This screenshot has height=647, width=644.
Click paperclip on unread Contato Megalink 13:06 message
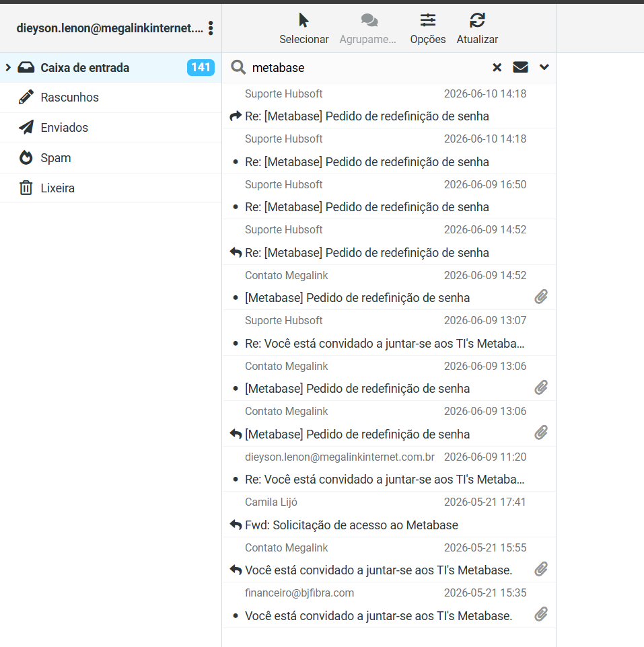coord(541,387)
